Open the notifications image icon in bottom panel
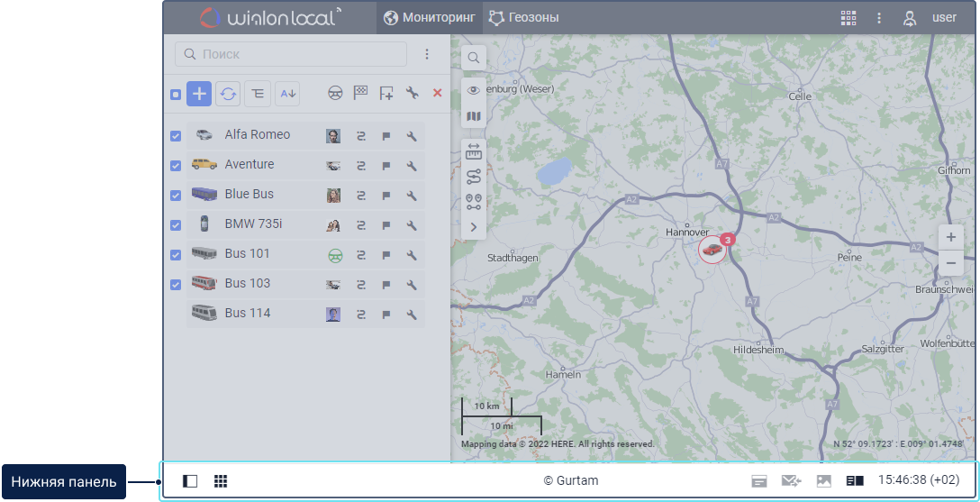Image resolution: width=980 pixels, height=502 pixels. click(823, 481)
